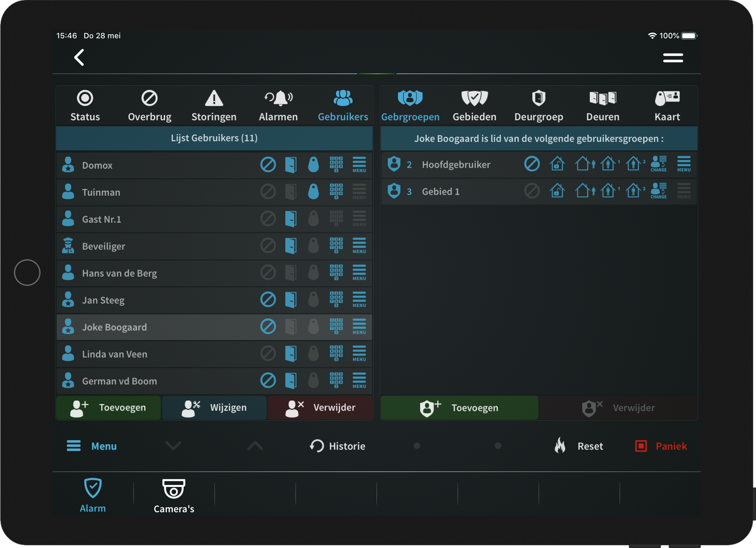Open the MENU for the Beveiliger user

359,246
